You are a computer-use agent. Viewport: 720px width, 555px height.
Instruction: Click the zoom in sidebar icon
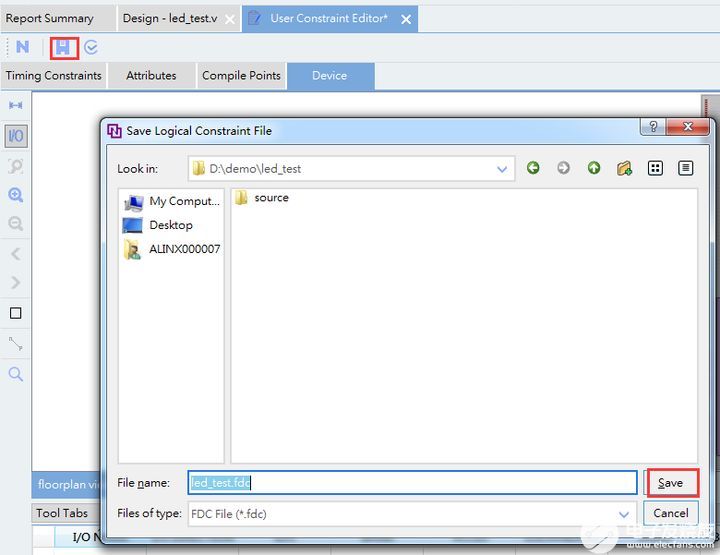click(x=16, y=195)
